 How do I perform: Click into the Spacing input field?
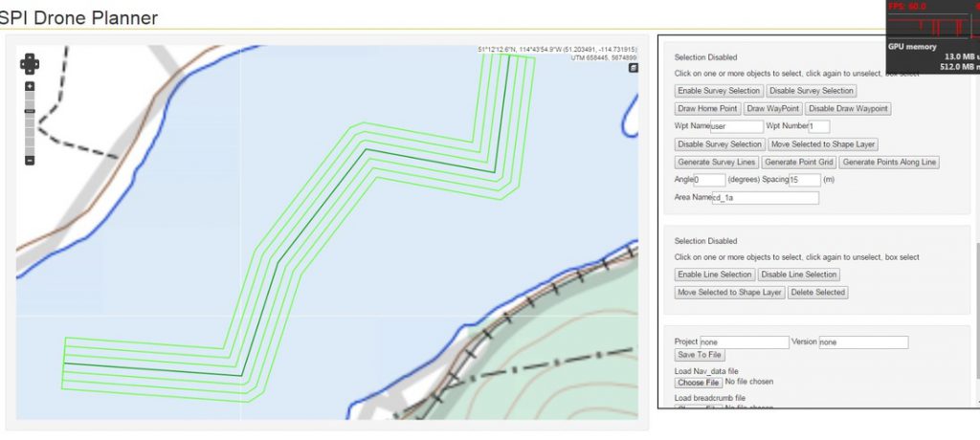point(805,180)
